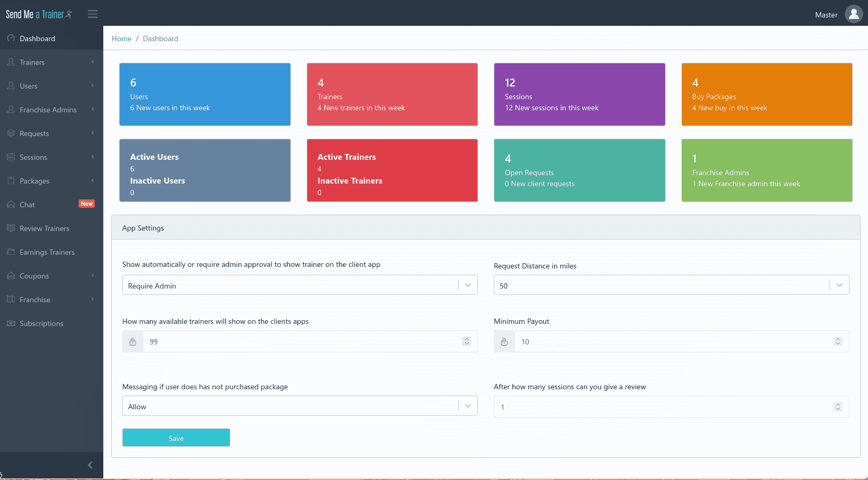
Task: Expand the Trainers submenu chevron
Action: tap(93, 62)
